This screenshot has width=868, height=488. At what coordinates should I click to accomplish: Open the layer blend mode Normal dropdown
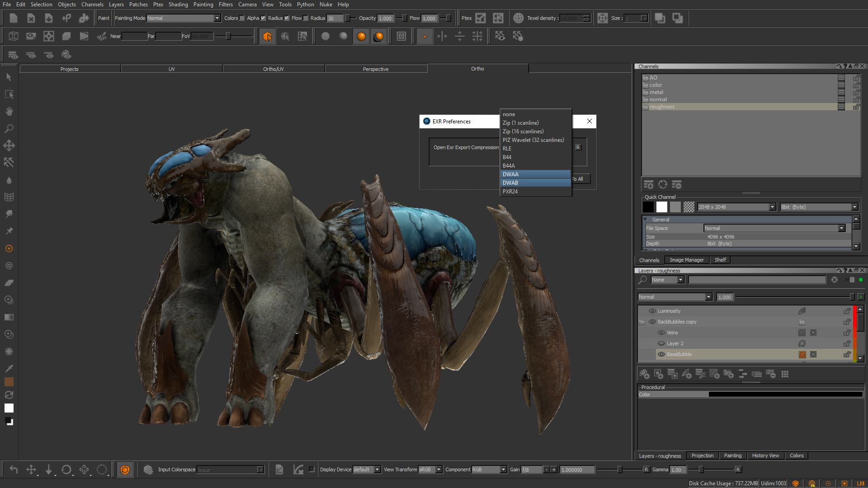675,297
